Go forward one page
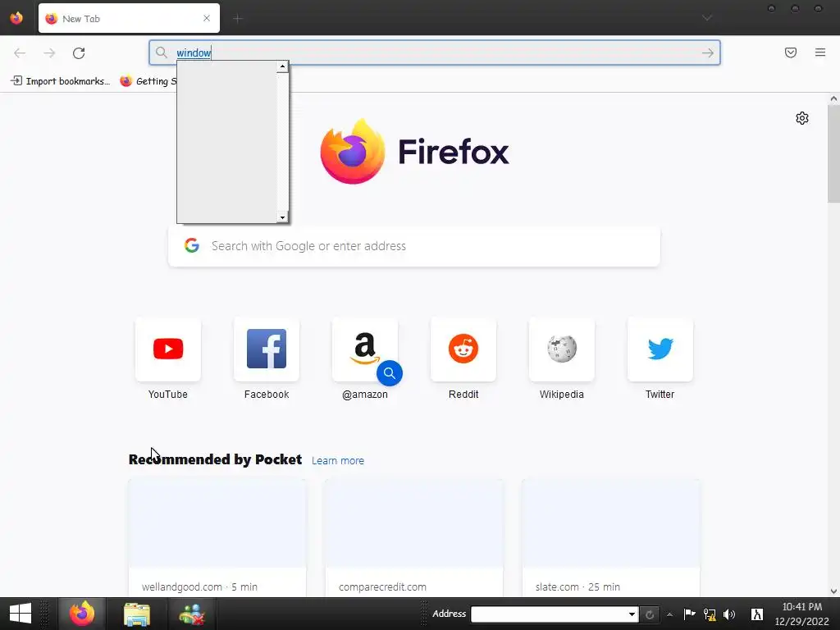The height and width of the screenshot is (630, 840). (49, 53)
